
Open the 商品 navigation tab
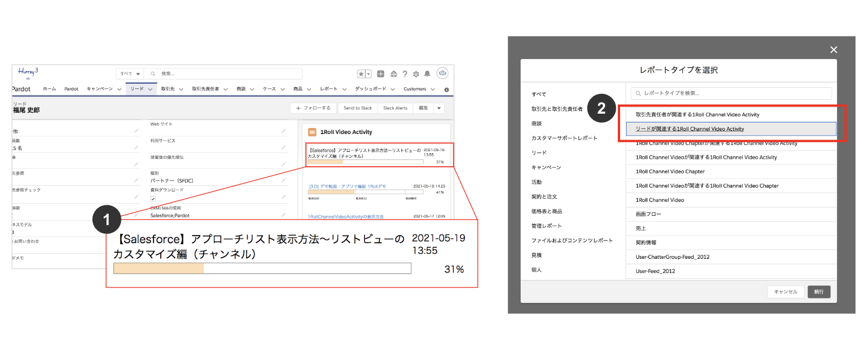pyautogui.click(x=298, y=89)
